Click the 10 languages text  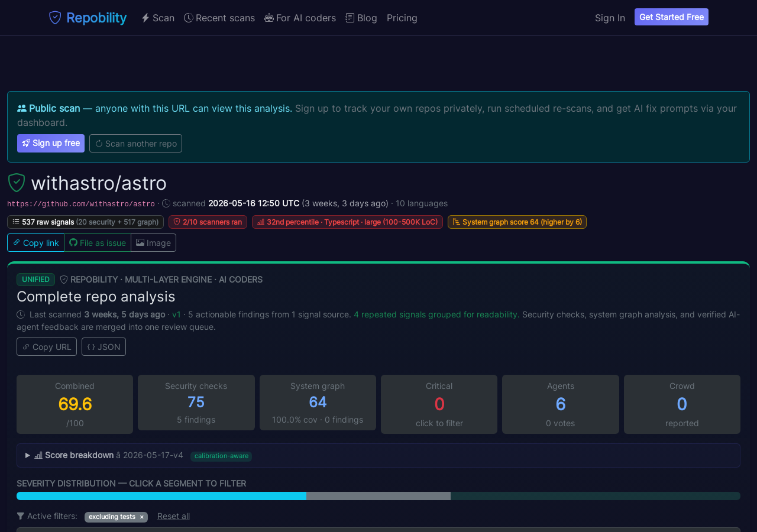point(422,203)
